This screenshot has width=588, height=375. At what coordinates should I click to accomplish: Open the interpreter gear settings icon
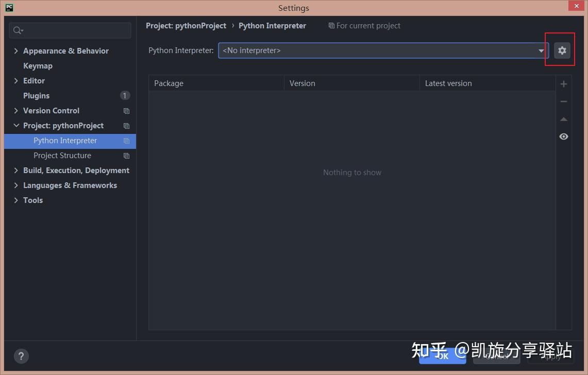tap(562, 50)
